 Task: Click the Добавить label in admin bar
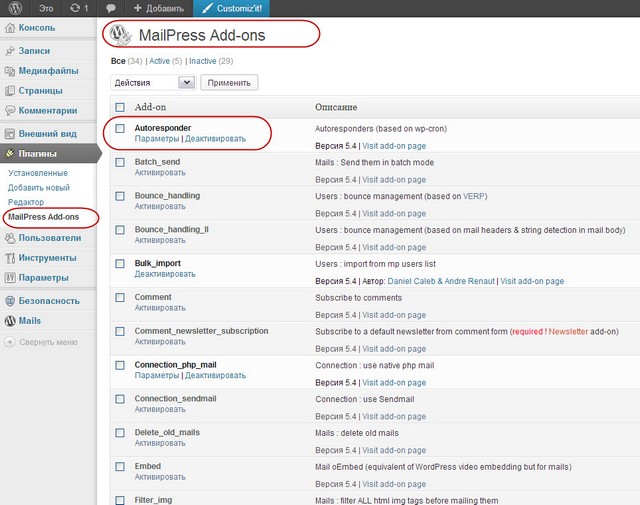[165, 8]
